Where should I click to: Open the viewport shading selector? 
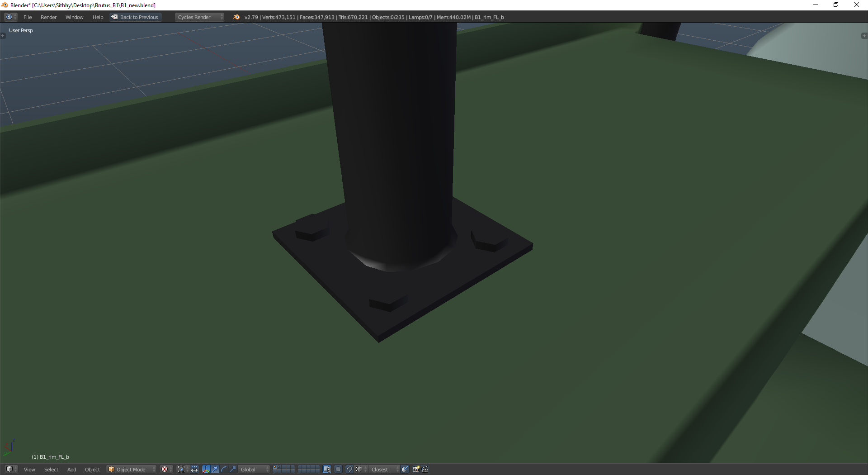(x=166, y=470)
